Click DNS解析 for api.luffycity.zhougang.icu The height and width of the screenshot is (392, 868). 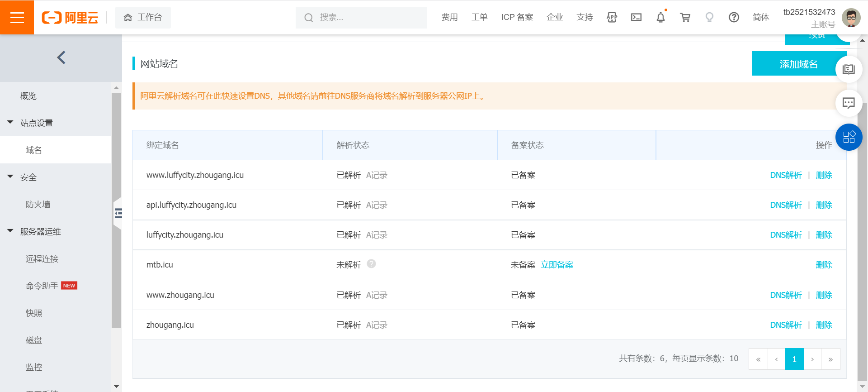pyautogui.click(x=786, y=205)
